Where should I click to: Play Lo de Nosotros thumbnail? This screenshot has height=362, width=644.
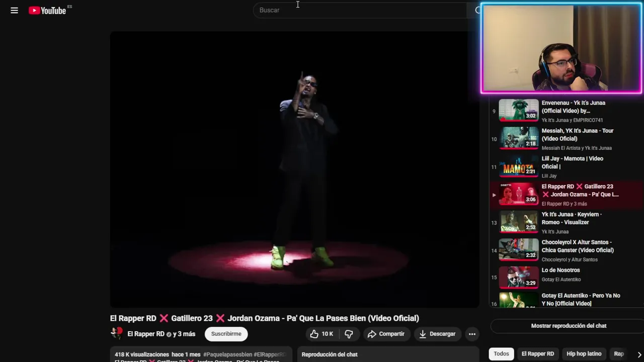[x=518, y=278]
